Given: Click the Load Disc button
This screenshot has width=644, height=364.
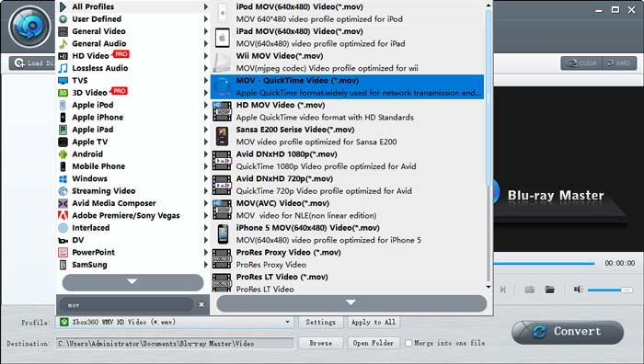Looking at the screenshot, I should 33,63.
